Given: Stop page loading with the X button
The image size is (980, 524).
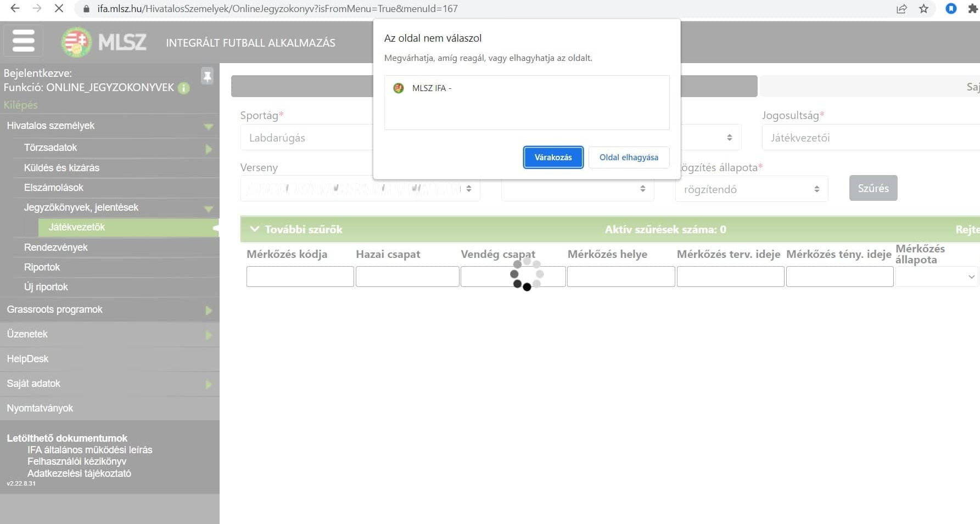Looking at the screenshot, I should (x=59, y=8).
